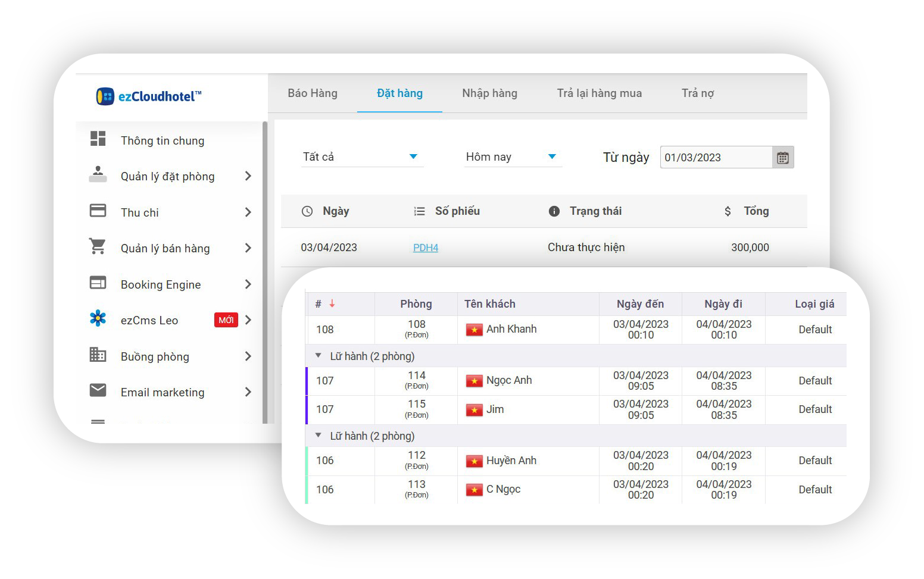Collapse the first Lữ hành (2 phòng) group
Image resolution: width=924 pixels, height=579 pixels.
pyautogui.click(x=319, y=356)
